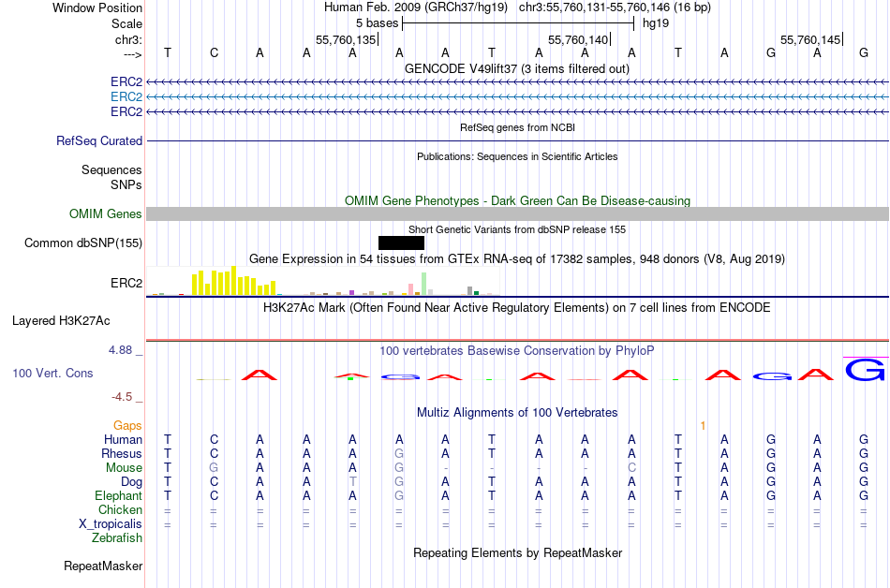
Task: Open Repeating Elements by RepeatMasker title
Action: pyautogui.click(x=517, y=552)
